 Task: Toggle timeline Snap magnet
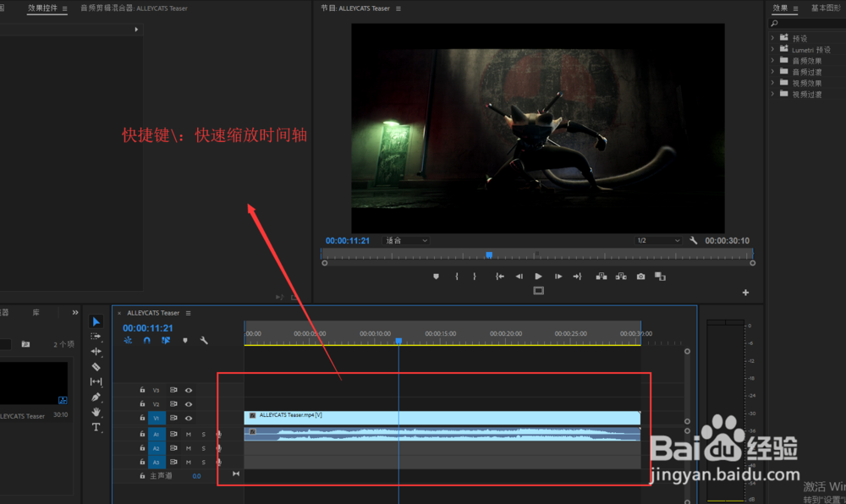coord(146,341)
